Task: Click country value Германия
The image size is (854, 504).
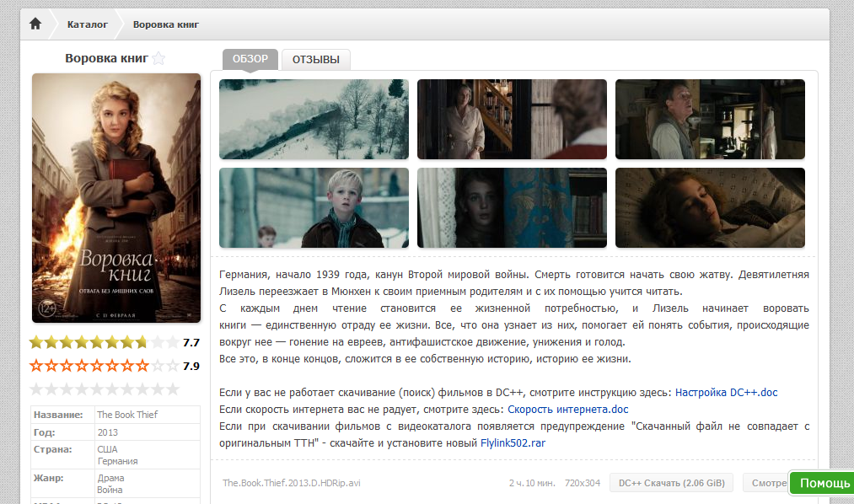Action: pos(118,461)
